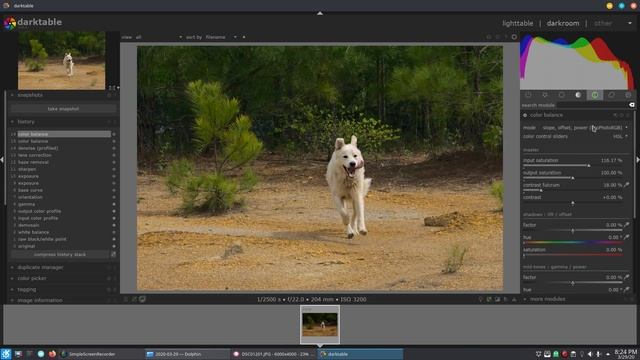Select the lens correction history entry
The width and height of the screenshot is (640, 360).
coord(35,155)
